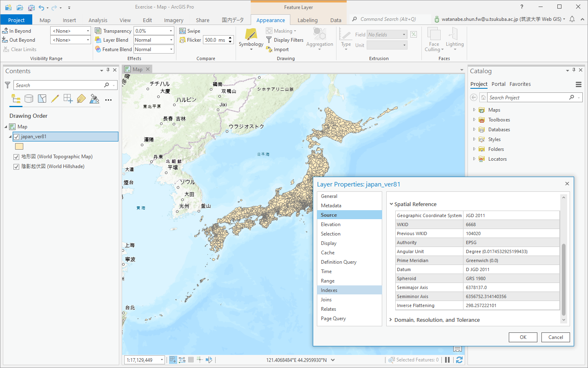Open Face Culling options
This screenshot has height=368, width=588.
(x=434, y=39)
